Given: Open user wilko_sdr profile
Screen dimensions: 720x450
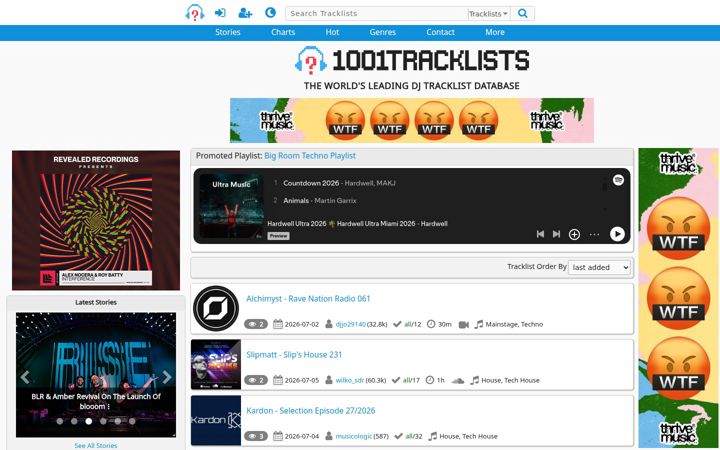Looking at the screenshot, I should pyautogui.click(x=350, y=380).
